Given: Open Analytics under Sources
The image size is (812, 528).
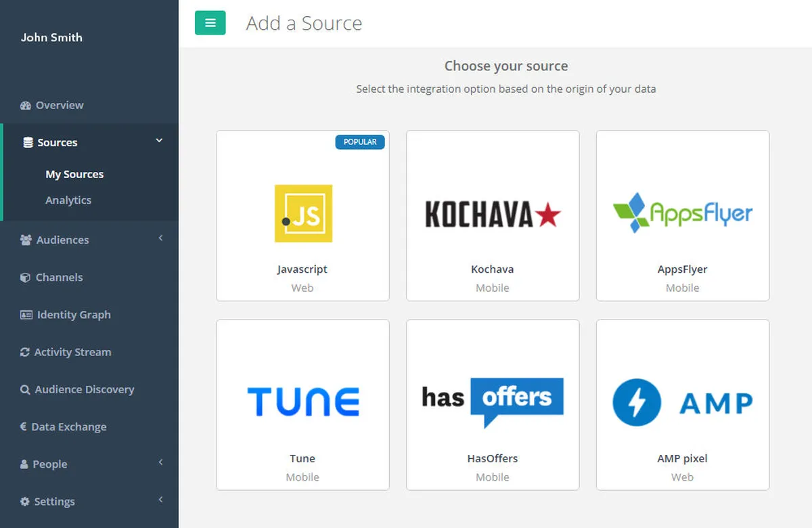Looking at the screenshot, I should (x=68, y=200).
